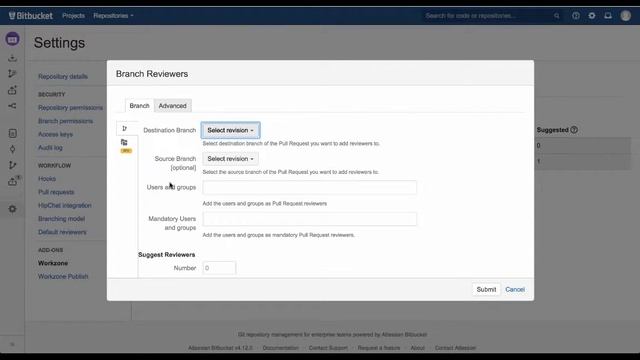Open the Settings gear icon in sidebar

12,209
